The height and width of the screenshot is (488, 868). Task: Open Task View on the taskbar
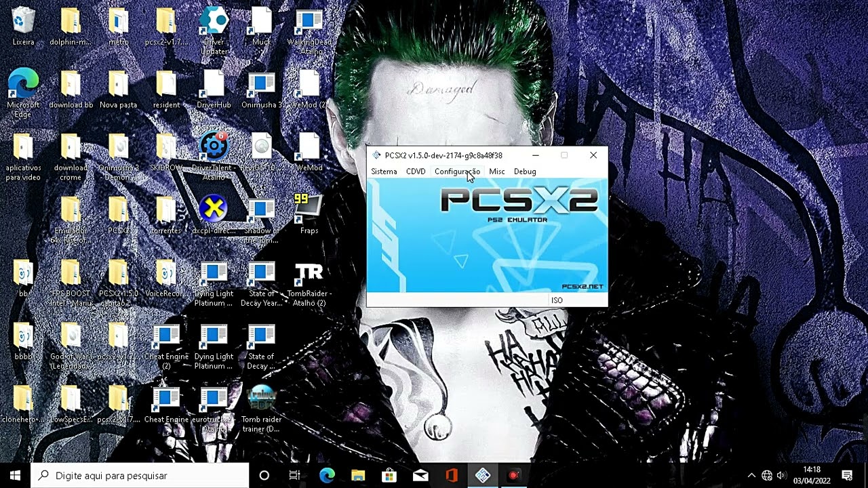(295, 475)
